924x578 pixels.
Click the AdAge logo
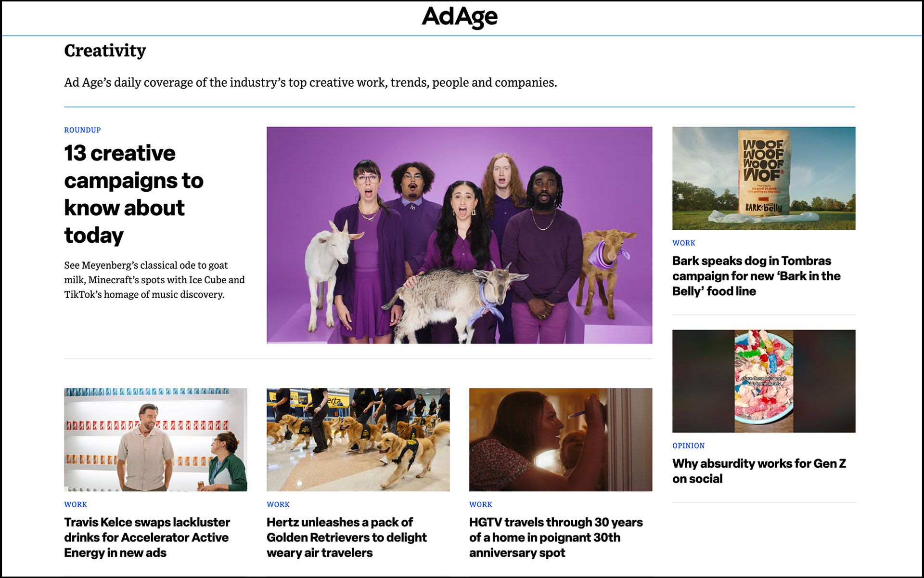460,17
